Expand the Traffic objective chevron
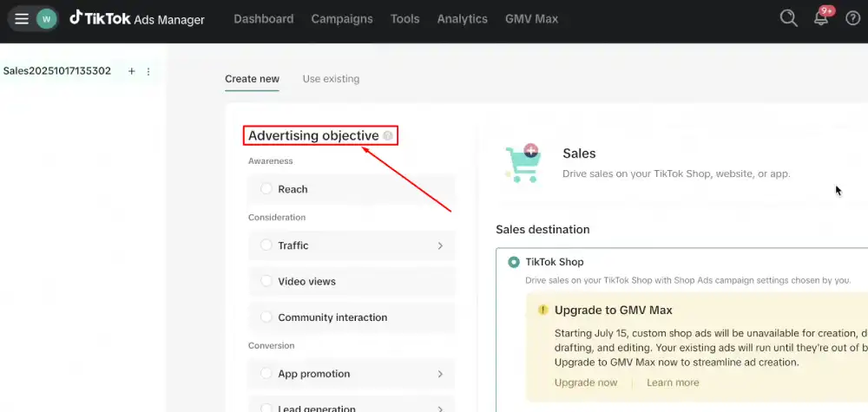 click(440, 245)
